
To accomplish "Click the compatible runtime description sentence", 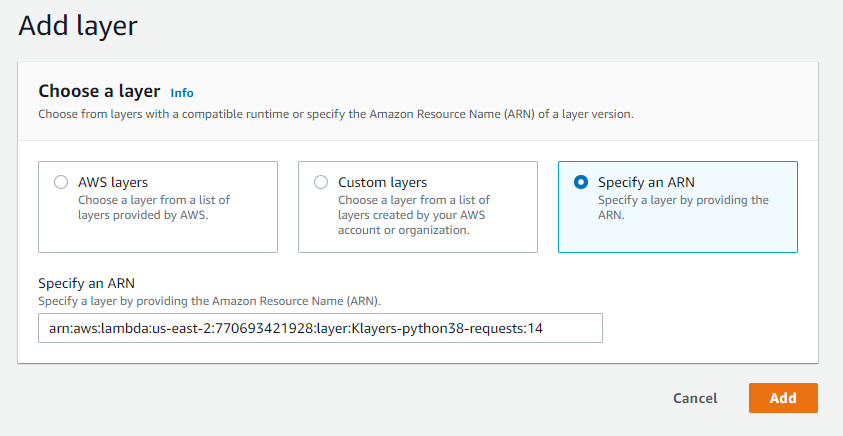I will (x=335, y=114).
